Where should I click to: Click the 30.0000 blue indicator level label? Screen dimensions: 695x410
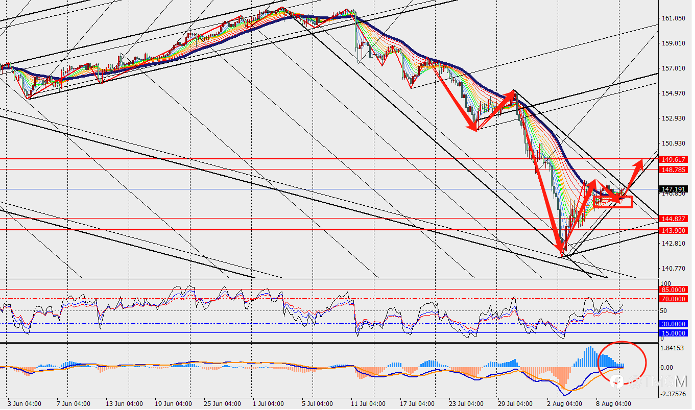[673, 324]
